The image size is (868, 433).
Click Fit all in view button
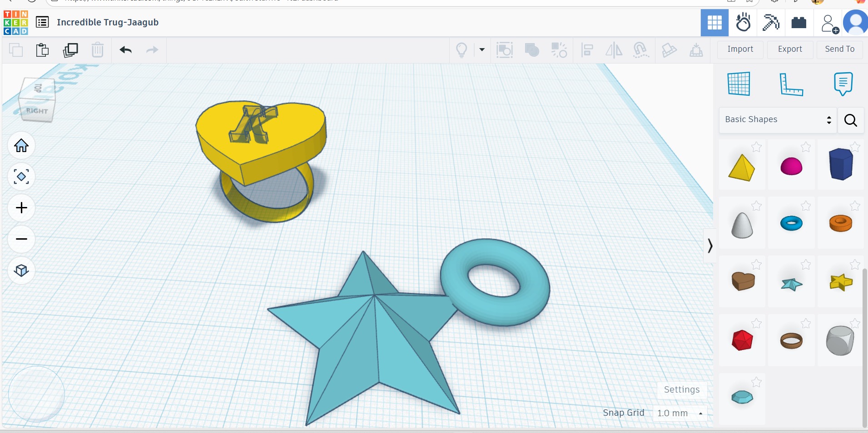point(21,177)
